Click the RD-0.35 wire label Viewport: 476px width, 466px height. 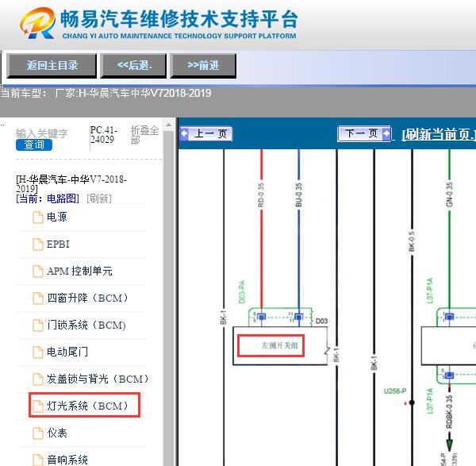coord(261,194)
